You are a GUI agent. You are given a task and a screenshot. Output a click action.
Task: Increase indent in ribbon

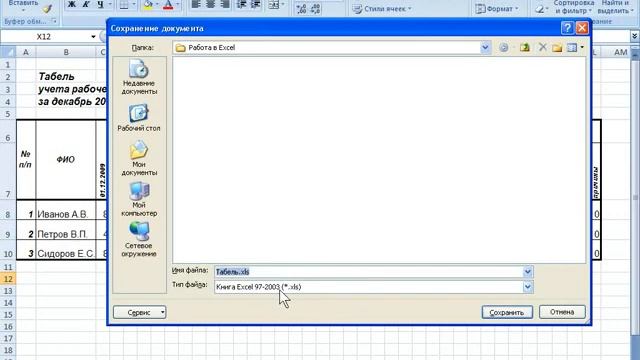tap(256, 4)
